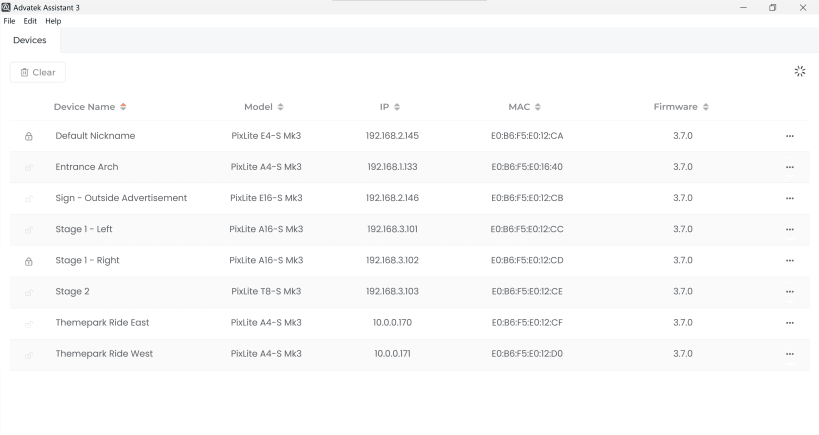Click IP address 192.168.3.101
The height and width of the screenshot is (435, 819).
click(392, 229)
